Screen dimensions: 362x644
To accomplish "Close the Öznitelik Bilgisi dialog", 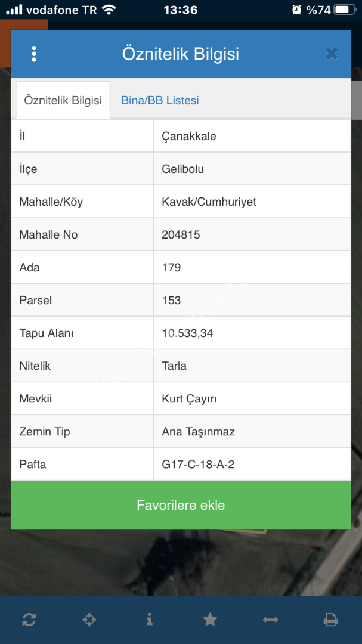I will [332, 54].
